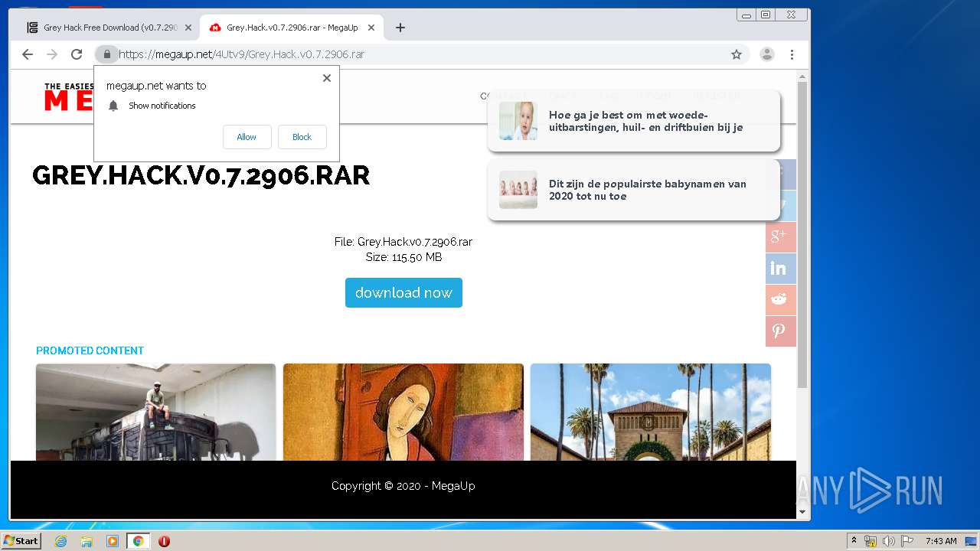980x551 pixels.
Task: Click the babynamen ad thumbnail image
Action: point(518,190)
